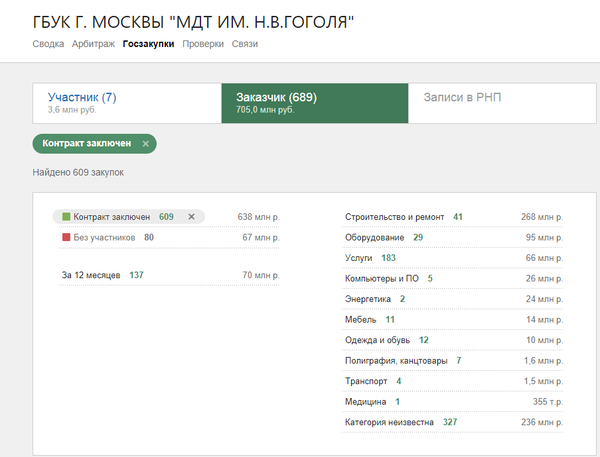Open the 'Проверки' navigation item

point(203,45)
